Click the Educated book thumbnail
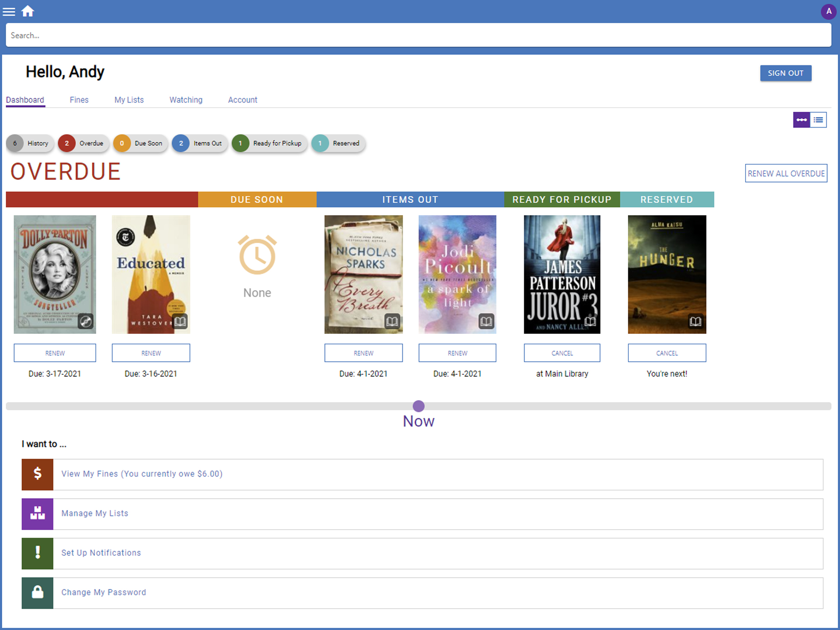This screenshot has height=630, width=840. (x=151, y=273)
